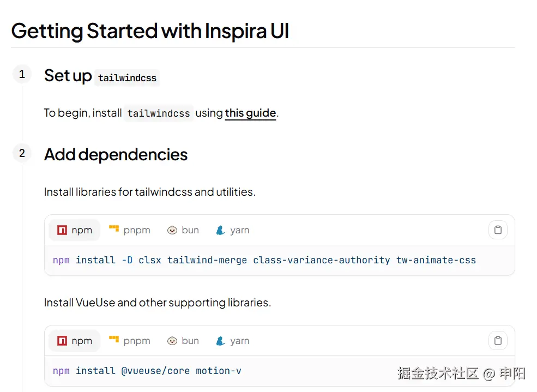This screenshot has width=537, height=392.
Task: Click the bun logo in first code block
Action: coord(172,230)
